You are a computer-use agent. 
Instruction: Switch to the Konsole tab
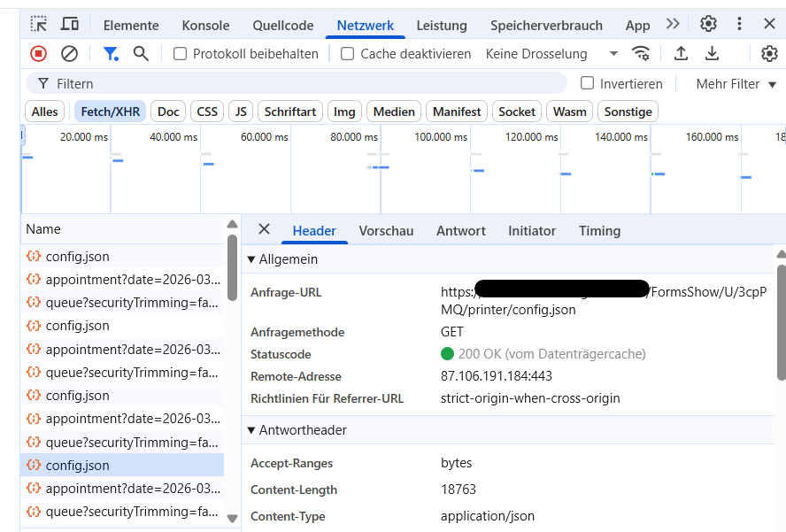(x=205, y=25)
